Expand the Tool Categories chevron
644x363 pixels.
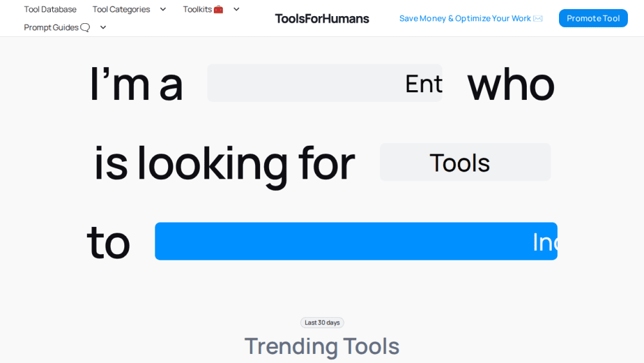[x=163, y=9]
